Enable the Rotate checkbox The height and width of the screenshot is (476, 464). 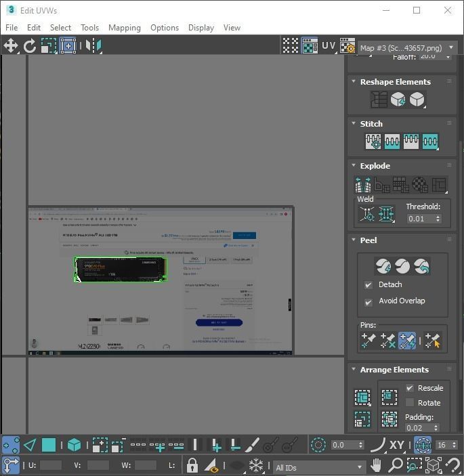point(410,403)
